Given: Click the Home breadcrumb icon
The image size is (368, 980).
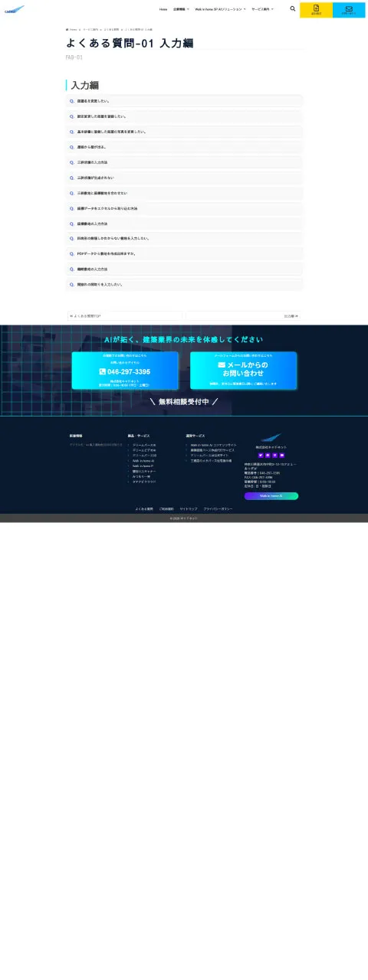Looking at the screenshot, I should (67, 29).
